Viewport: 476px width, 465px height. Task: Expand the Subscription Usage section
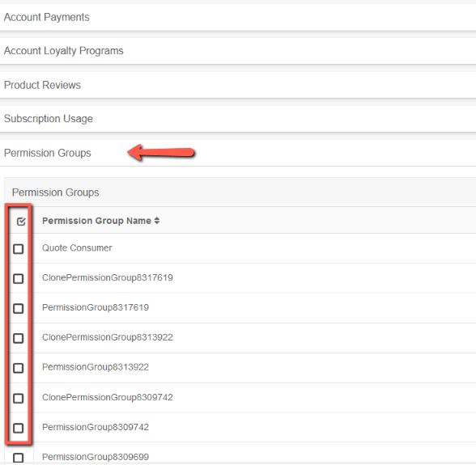(x=238, y=119)
